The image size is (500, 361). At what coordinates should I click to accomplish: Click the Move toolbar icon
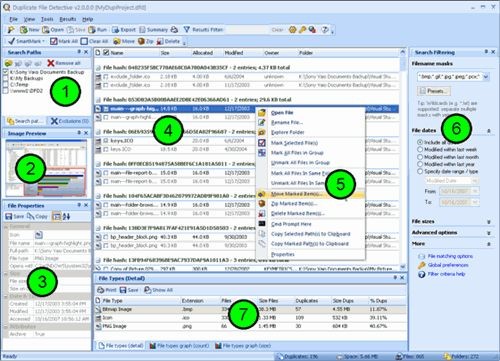click(x=117, y=41)
